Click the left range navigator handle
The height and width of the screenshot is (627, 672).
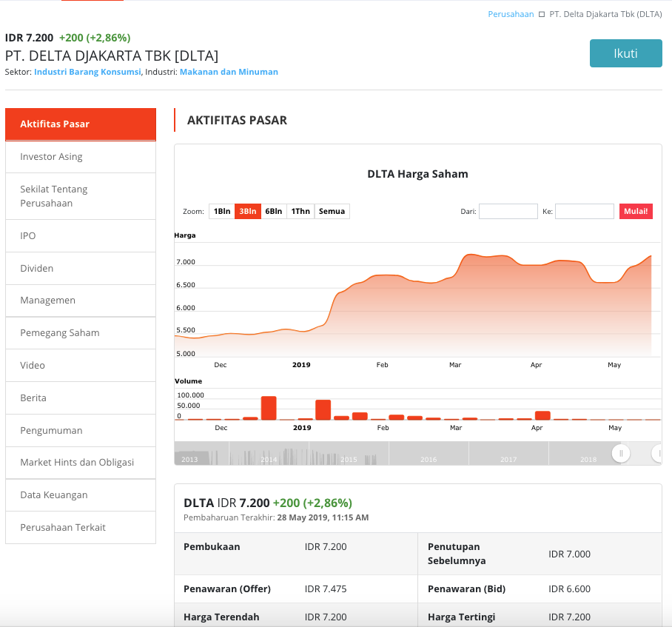(621, 453)
